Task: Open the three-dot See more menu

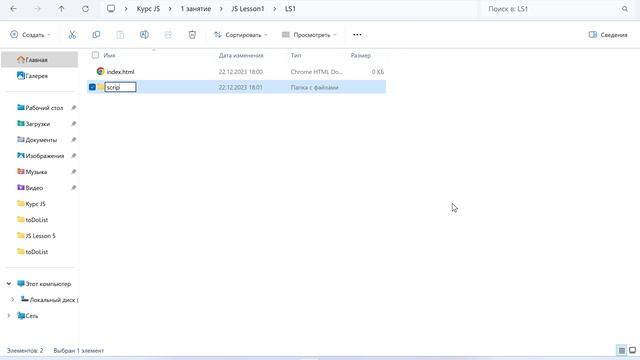Action: point(357,35)
